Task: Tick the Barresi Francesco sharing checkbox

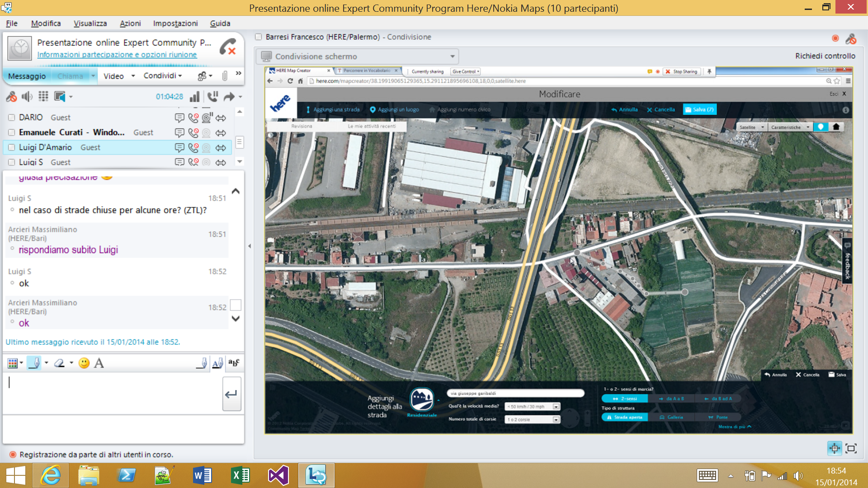Action: point(259,37)
